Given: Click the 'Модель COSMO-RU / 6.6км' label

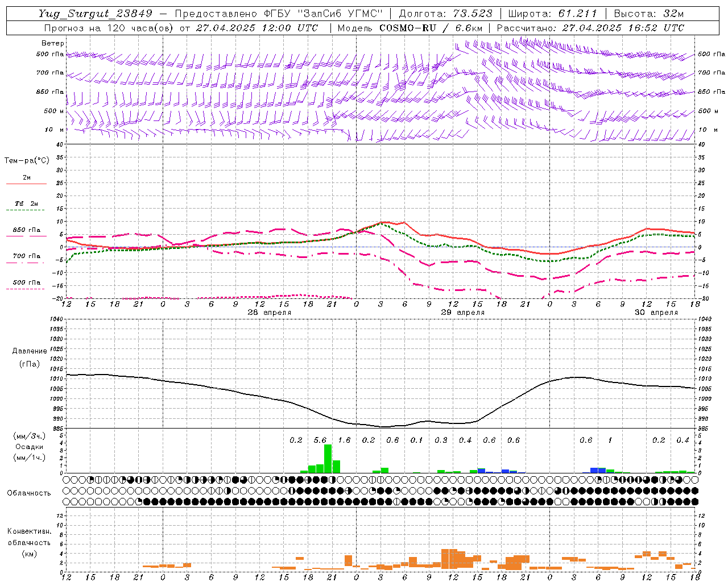Looking at the screenshot, I should click(410, 28).
